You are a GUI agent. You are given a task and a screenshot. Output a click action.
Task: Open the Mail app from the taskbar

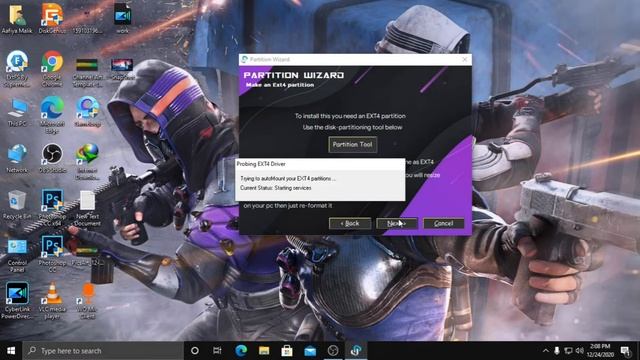click(310, 351)
